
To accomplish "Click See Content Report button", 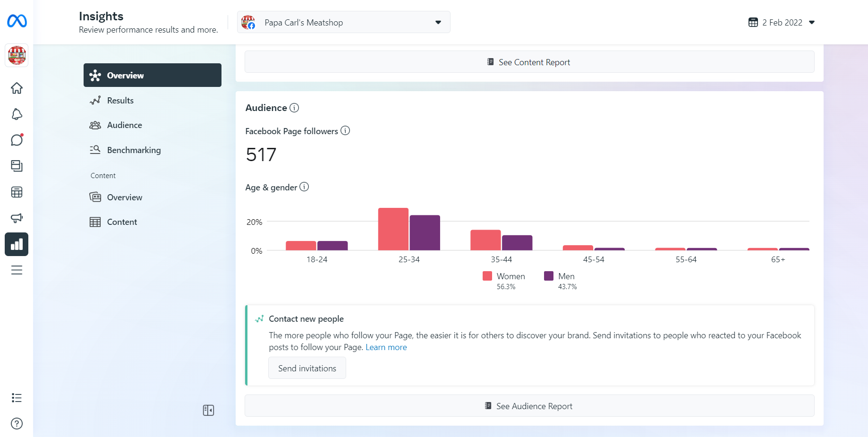I will pos(529,62).
